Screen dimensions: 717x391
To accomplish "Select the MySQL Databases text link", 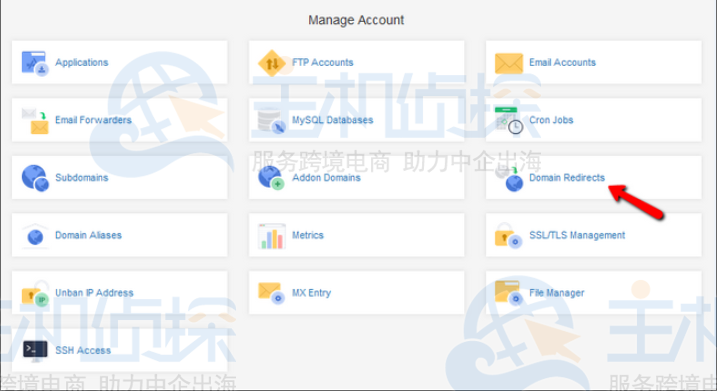I will coord(332,120).
